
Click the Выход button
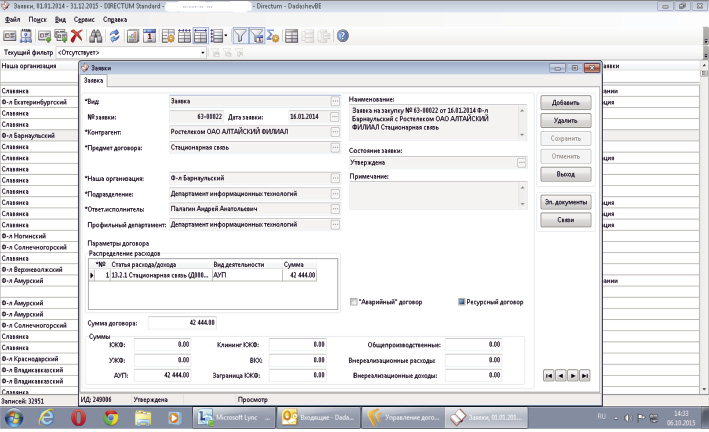pos(566,174)
